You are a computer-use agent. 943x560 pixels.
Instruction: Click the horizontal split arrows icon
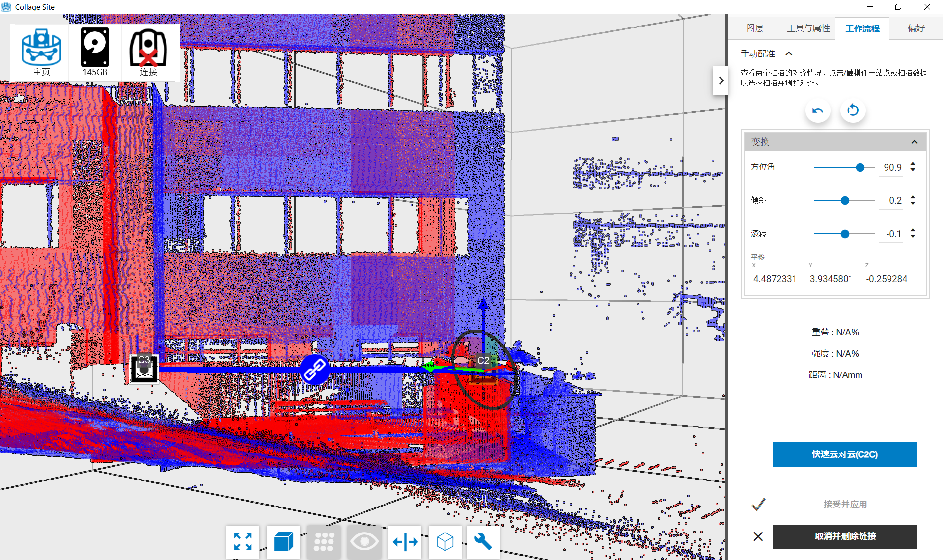point(405,542)
